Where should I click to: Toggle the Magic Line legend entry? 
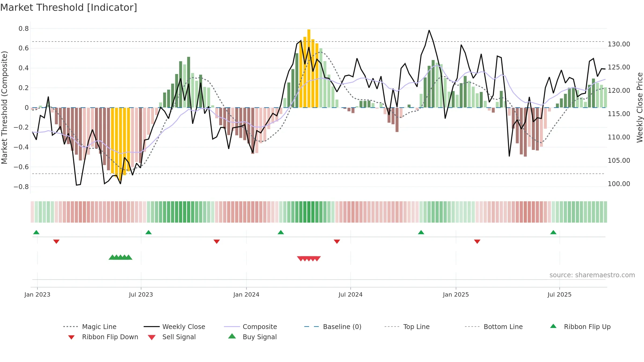pos(90,327)
